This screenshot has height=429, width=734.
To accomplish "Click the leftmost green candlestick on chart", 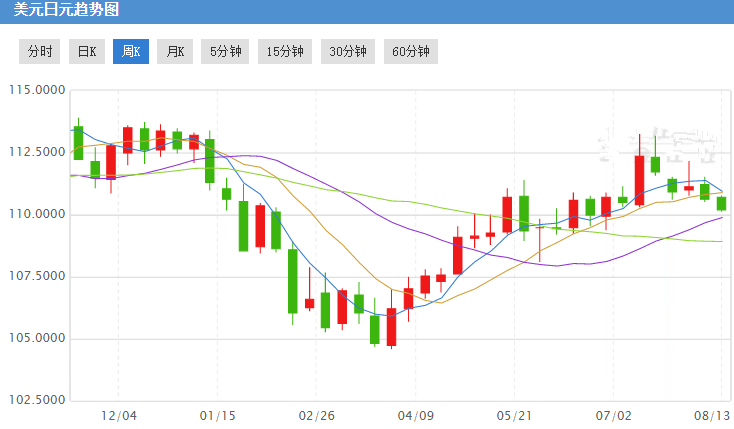I will pyautogui.click(x=78, y=142).
